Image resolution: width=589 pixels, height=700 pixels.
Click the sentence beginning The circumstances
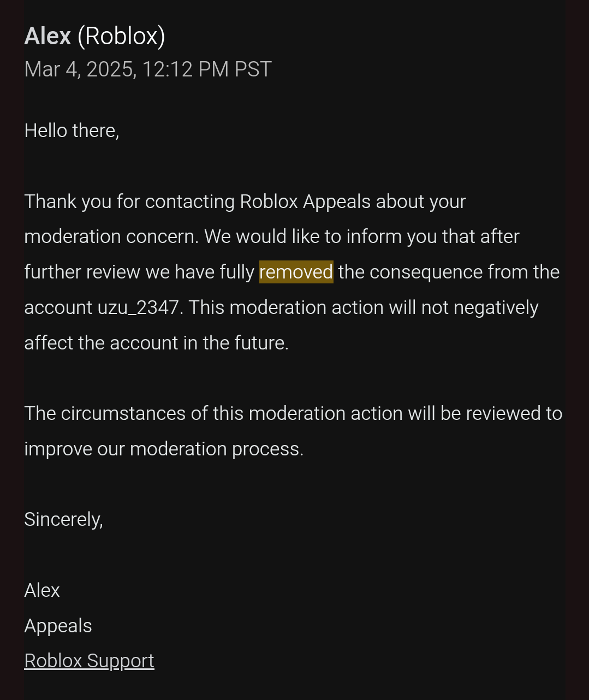pos(293,431)
